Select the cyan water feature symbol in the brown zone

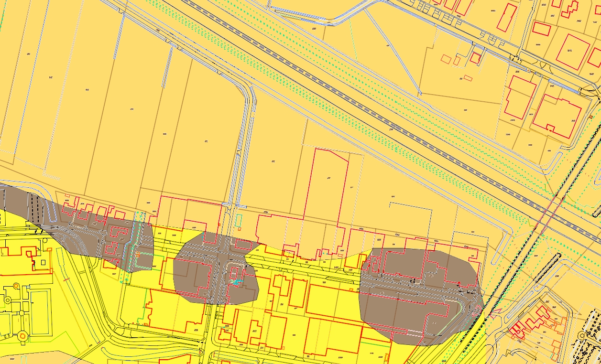(239, 281)
